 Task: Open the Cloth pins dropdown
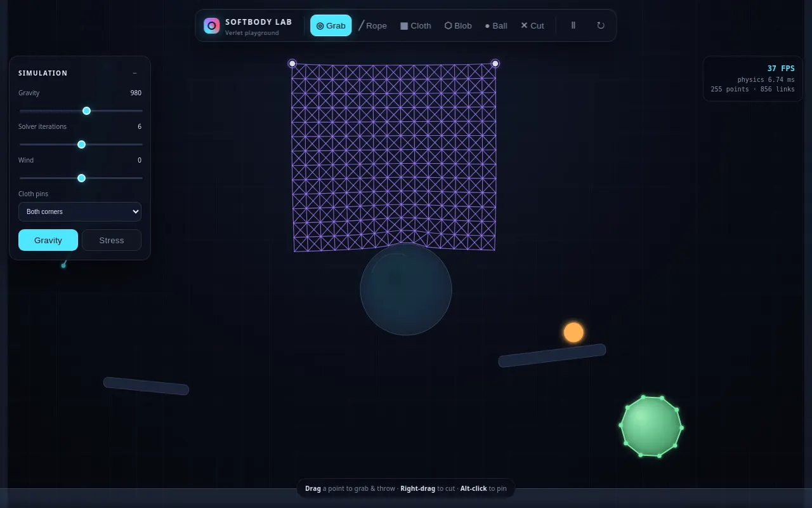click(80, 211)
